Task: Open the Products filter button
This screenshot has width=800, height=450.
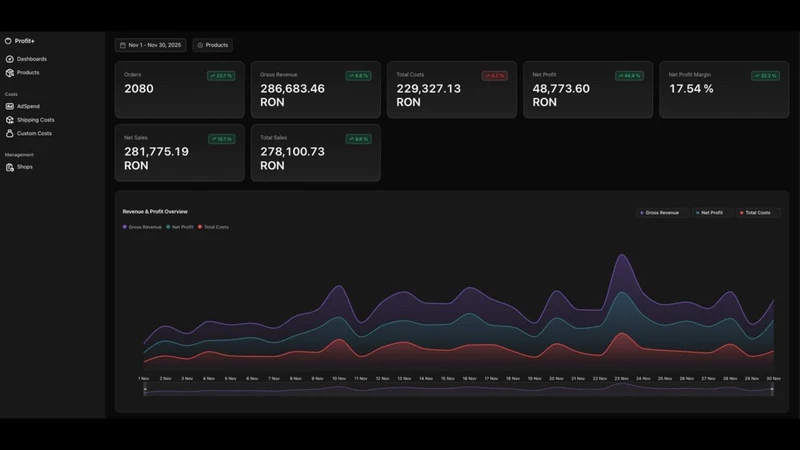Action: coord(213,45)
